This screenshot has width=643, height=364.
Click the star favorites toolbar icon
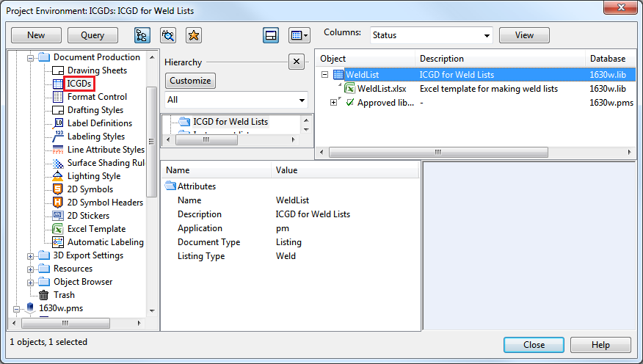[x=193, y=35]
